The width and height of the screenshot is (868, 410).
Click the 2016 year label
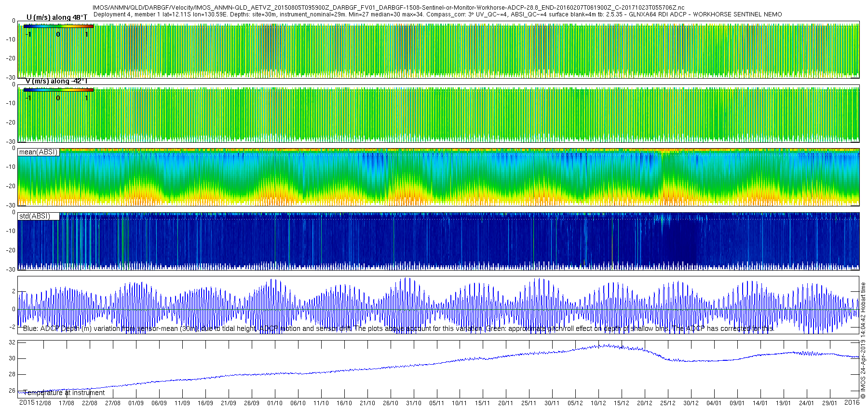pos(852,402)
